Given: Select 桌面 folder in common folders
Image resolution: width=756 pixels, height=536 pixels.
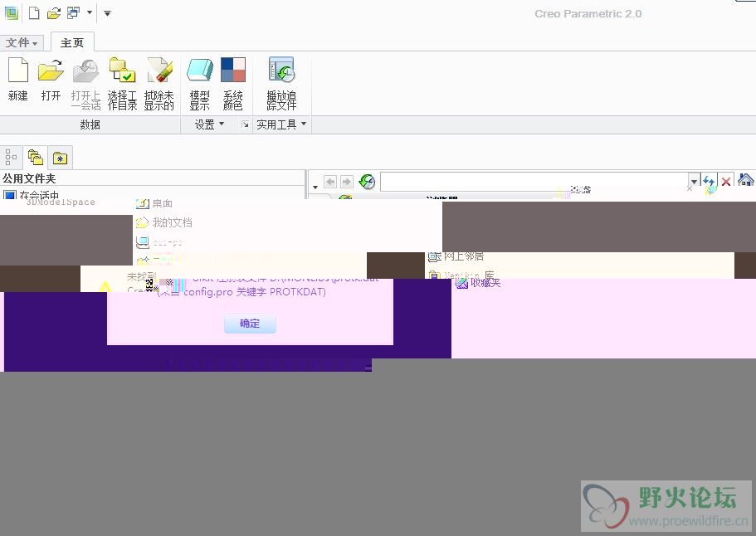Looking at the screenshot, I should tap(154, 203).
